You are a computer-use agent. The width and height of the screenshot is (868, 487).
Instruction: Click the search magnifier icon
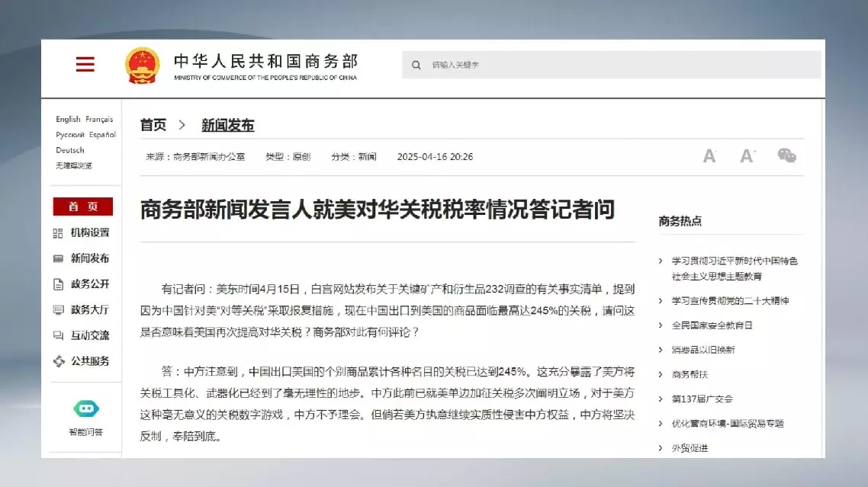[416, 65]
